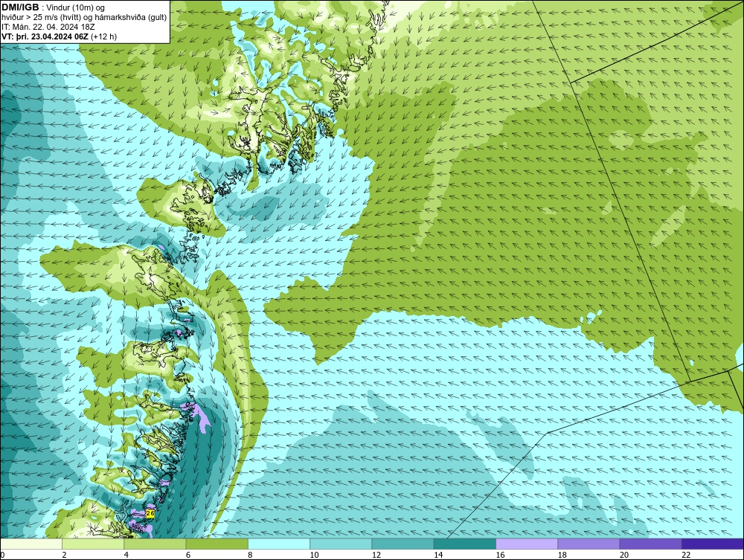Click the legend scale label '22'
This screenshot has height=560, width=744.
[x=686, y=555]
